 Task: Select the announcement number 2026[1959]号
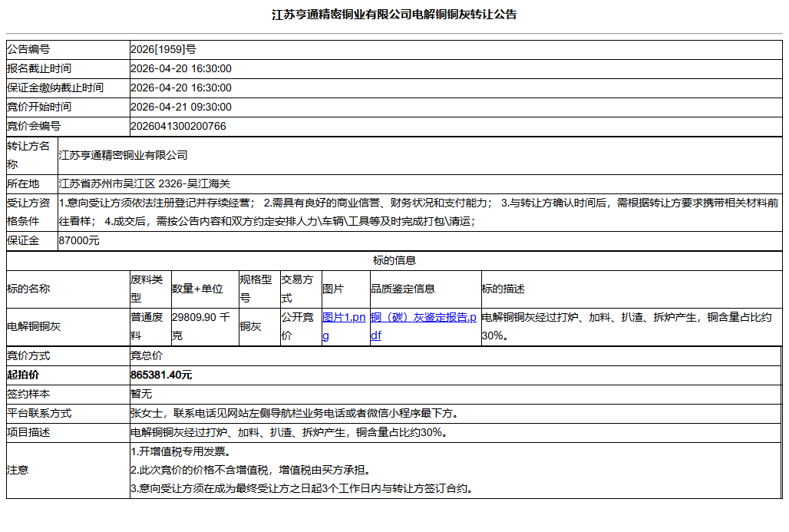[163, 49]
